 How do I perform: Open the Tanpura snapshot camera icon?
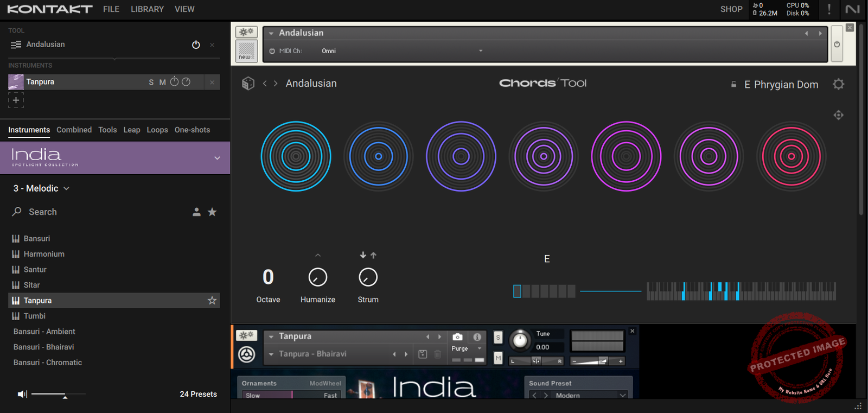pos(457,337)
